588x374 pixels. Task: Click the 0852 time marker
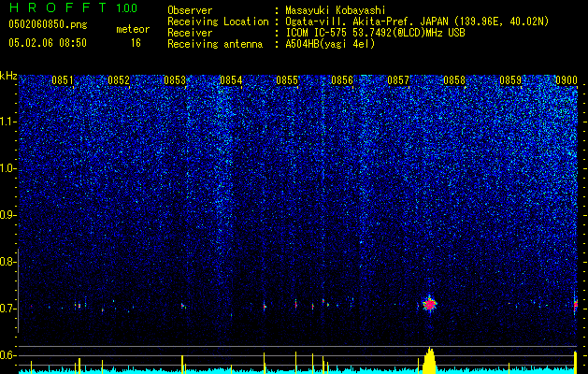119,80
